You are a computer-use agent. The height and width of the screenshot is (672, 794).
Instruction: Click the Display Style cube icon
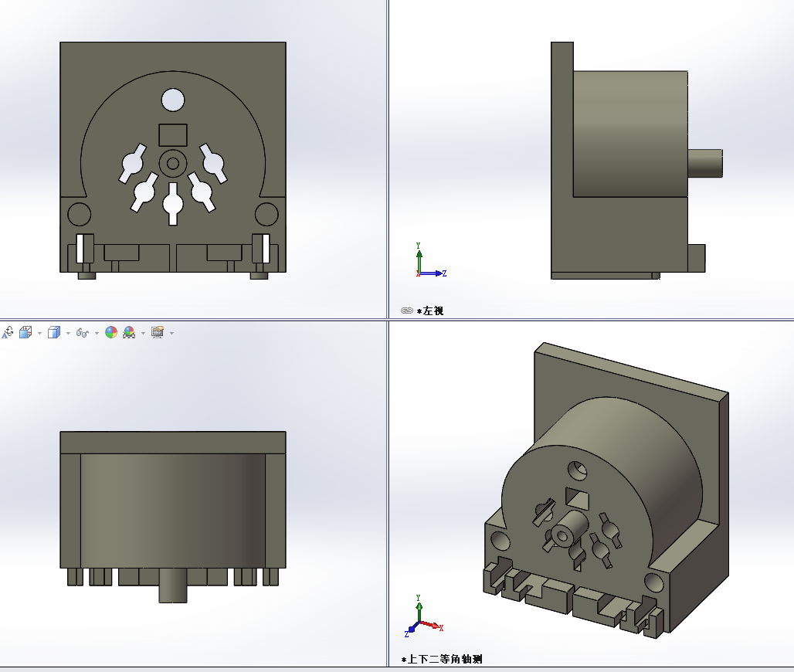point(54,332)
